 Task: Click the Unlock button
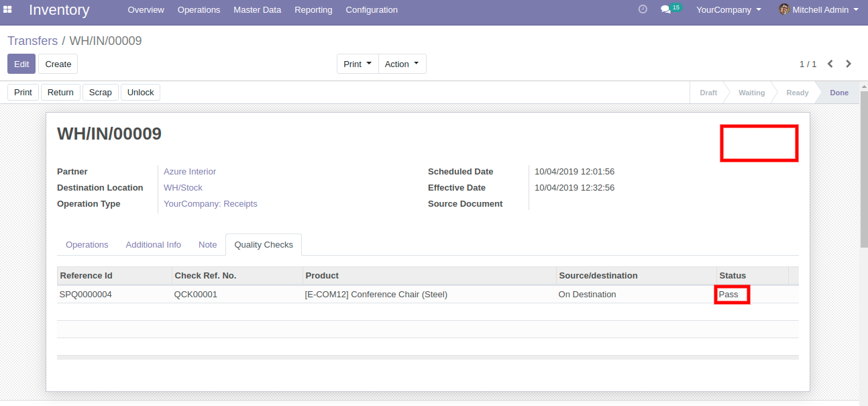(140, 92)
